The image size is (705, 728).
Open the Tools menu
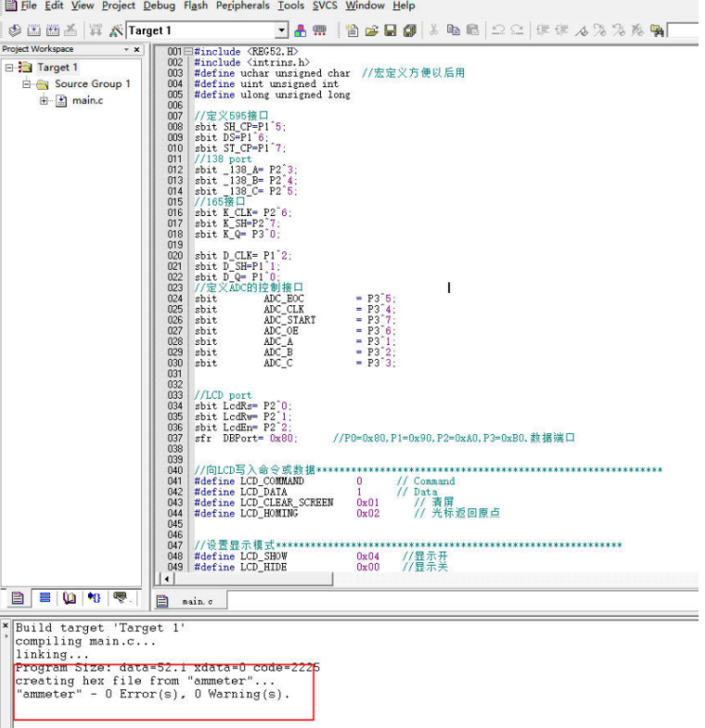pyautogui.click(x=290, y=6)
